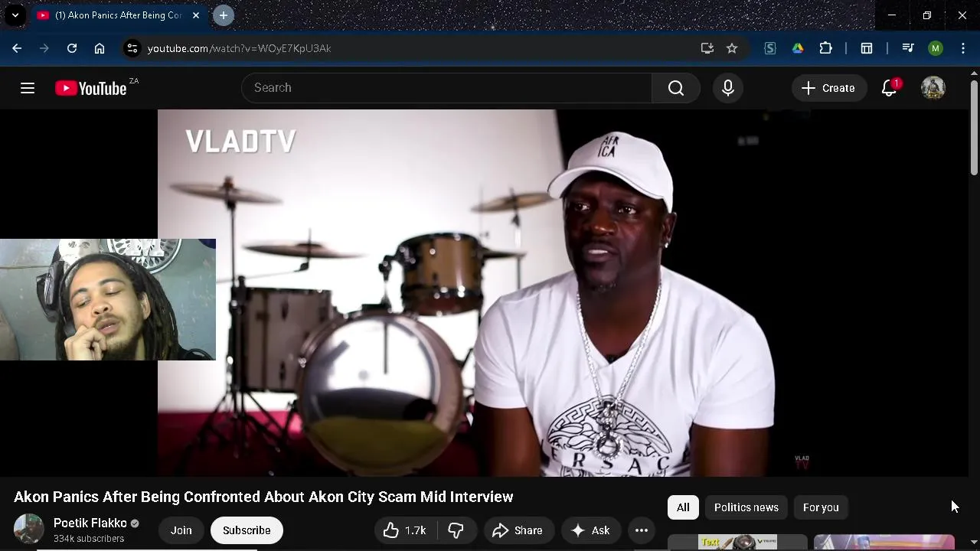The height and width of the screenshot is (551, 980).
Task: Click the Create button
Action: coord(828,88)
